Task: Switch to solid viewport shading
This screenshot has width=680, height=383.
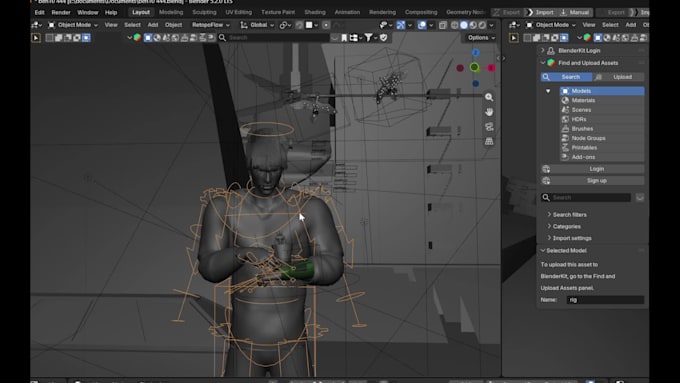Action: [464, 25]
